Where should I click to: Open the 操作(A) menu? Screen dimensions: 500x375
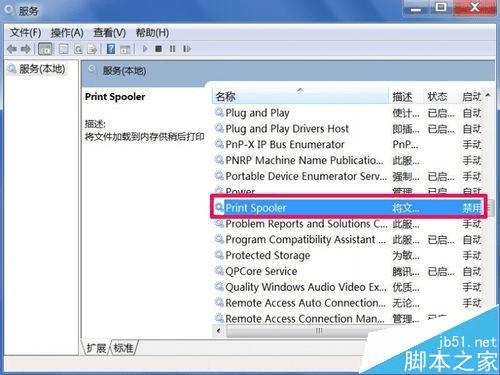coord(67,33)
